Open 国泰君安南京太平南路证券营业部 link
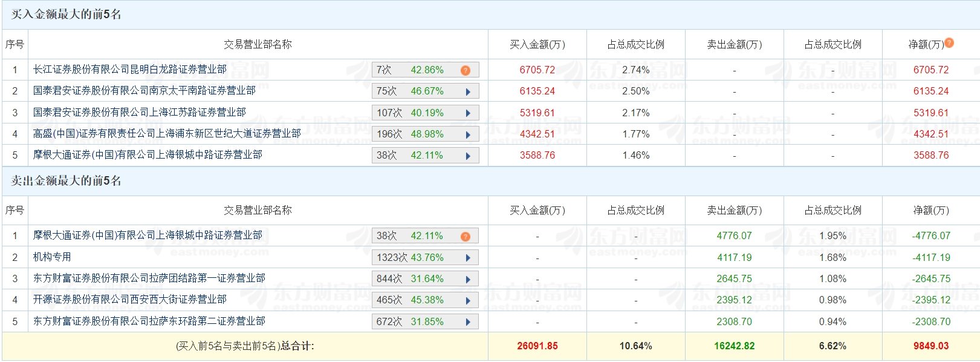Screen dimensions: 980x362 (x=144, y=91)
